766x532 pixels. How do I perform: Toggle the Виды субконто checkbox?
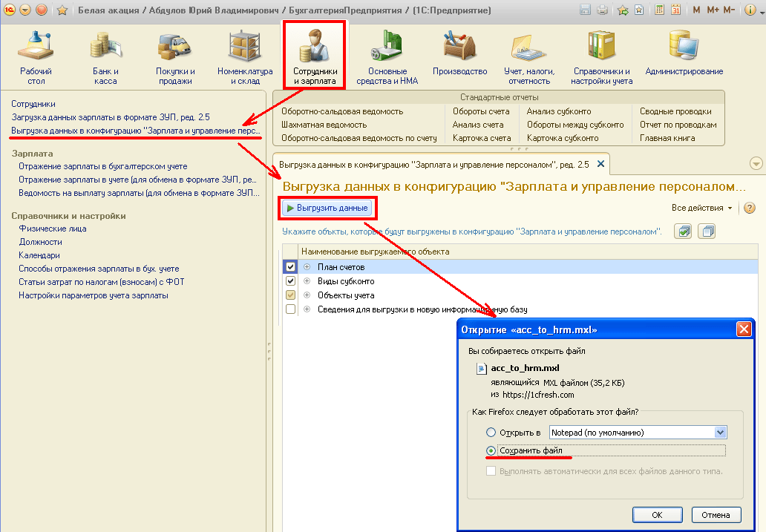pyautogui.click(x=291, y=281)
